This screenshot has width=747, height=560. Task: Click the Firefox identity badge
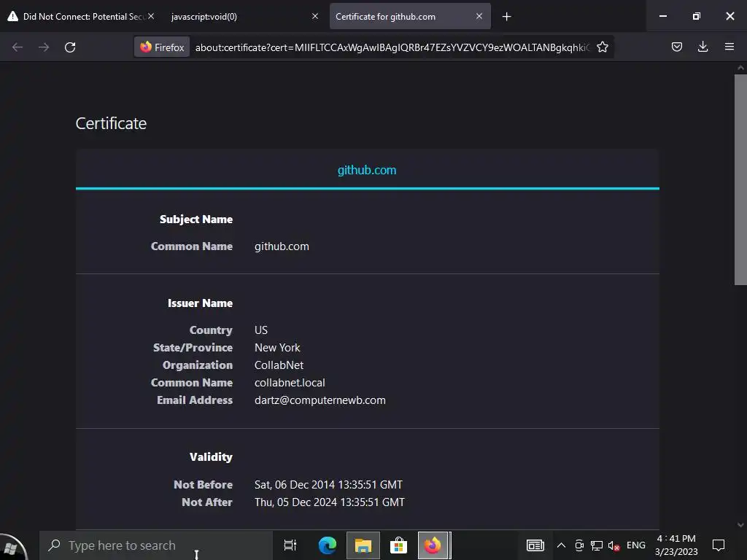[x=162, y=47]
